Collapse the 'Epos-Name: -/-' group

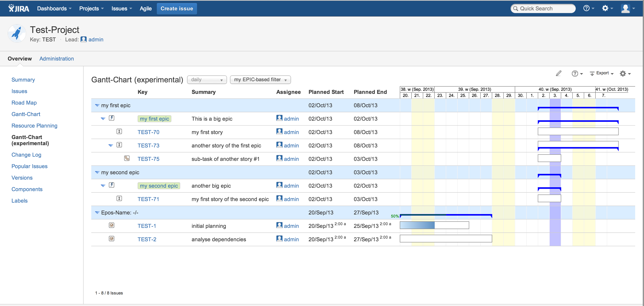tap(97, 213)
